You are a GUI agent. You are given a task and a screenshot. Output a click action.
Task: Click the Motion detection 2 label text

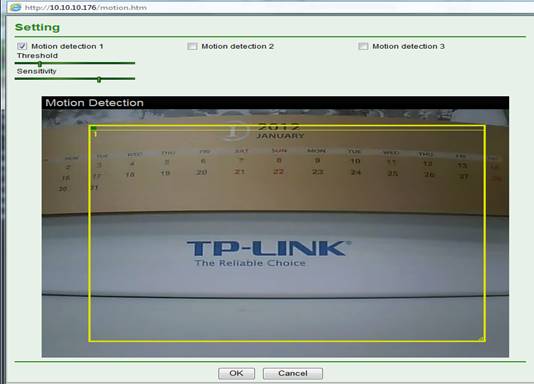(x=237, y=46)
